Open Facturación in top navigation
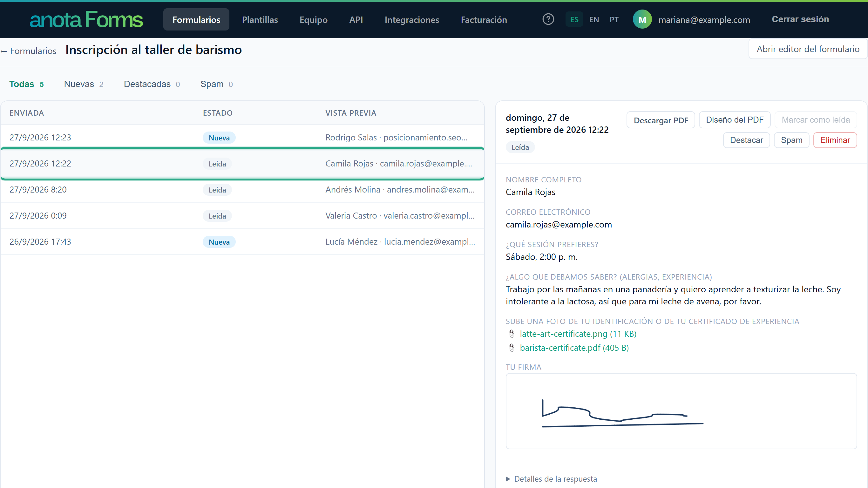Image resolution: width=868 pixels, height=488 pixels. (484, 20)
